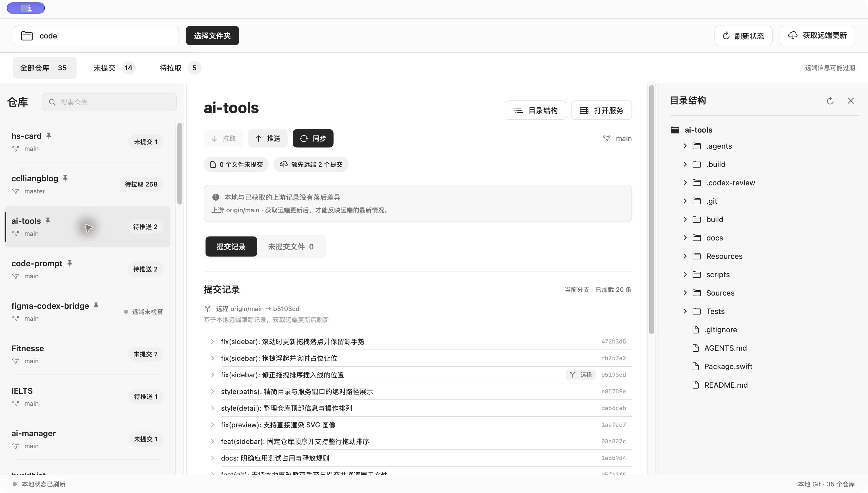
Task: Open the Package.swift file
Action: click(722, 366)
